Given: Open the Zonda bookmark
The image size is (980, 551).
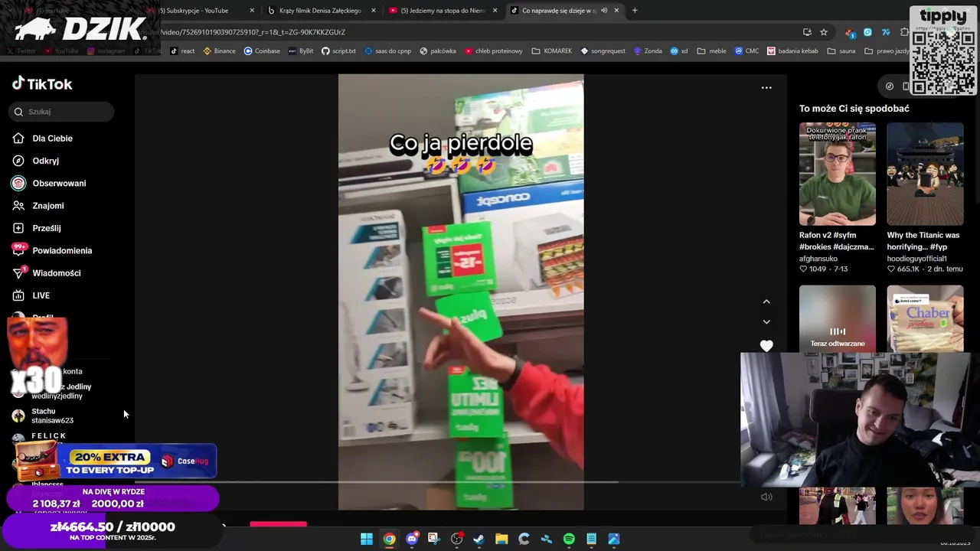Looking at the screenshot, I should [648, 51].
